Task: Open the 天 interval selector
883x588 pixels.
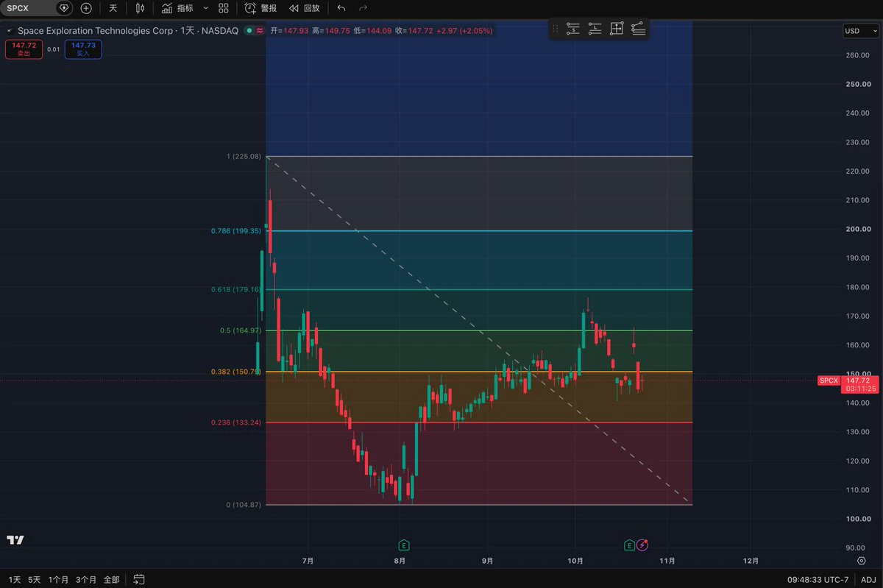Action: tap(113, 8)
